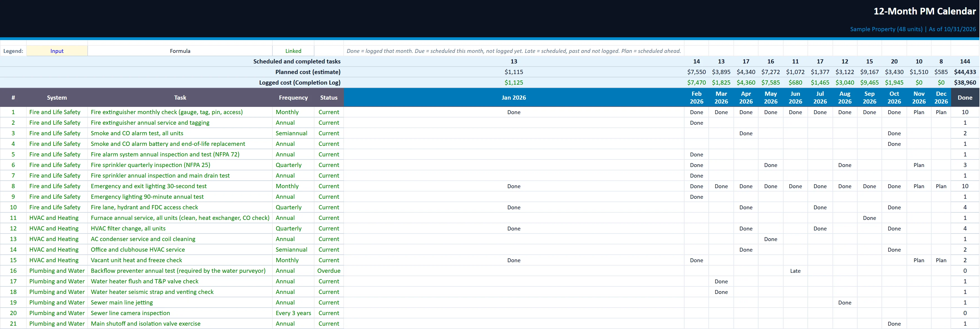
Task: Select the 'Scheduled and completed tasks' row label
Action: [297, 61]
